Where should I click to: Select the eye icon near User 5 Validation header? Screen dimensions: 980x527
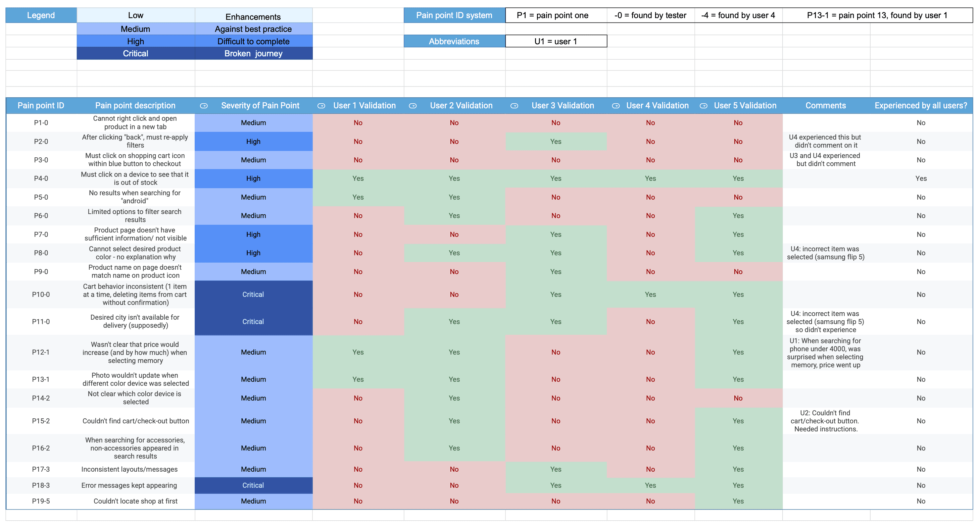point(703,106)
